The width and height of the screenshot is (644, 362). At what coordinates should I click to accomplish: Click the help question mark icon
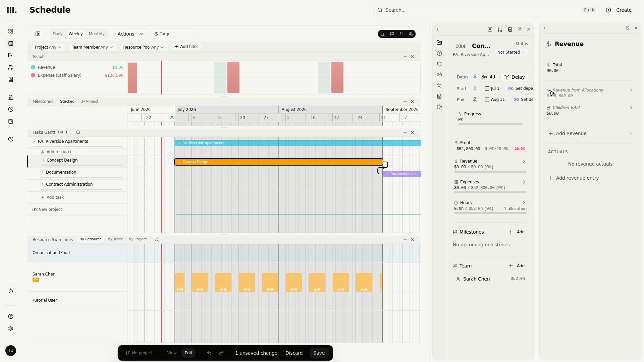(11, 316)
